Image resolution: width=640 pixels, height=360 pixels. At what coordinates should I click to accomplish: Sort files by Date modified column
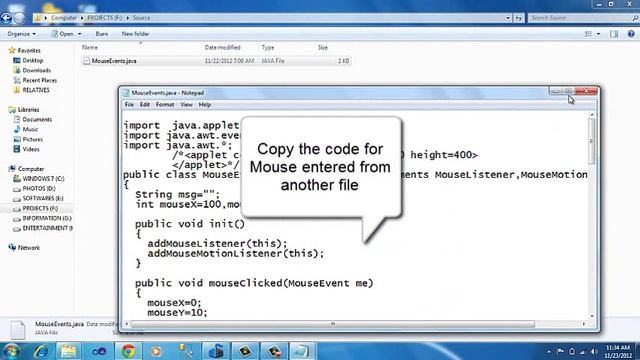coord(222,47)
